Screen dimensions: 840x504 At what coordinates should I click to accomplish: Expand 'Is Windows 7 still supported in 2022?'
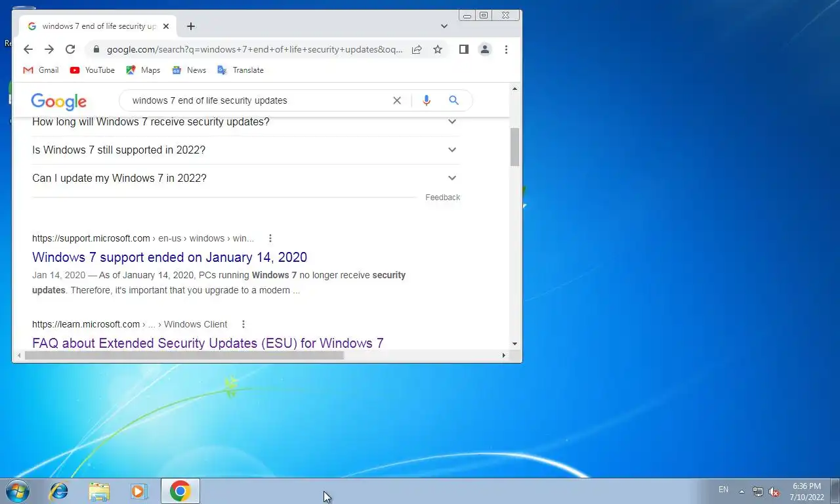pyautogui.click(x=245, y=150)
